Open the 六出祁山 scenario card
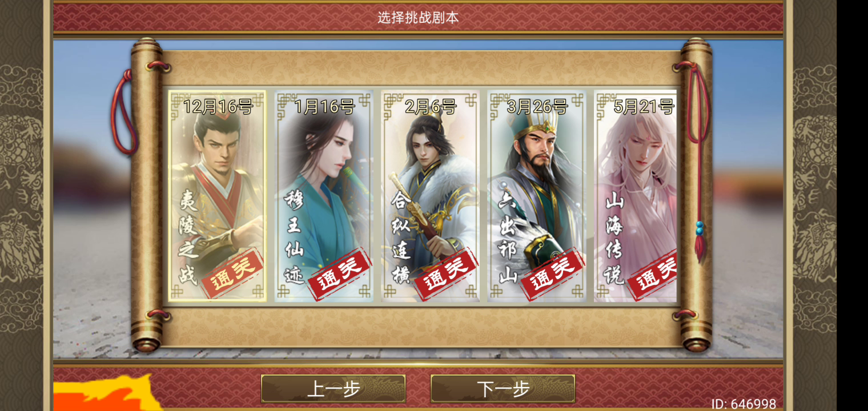 click(x=536, y=196)
